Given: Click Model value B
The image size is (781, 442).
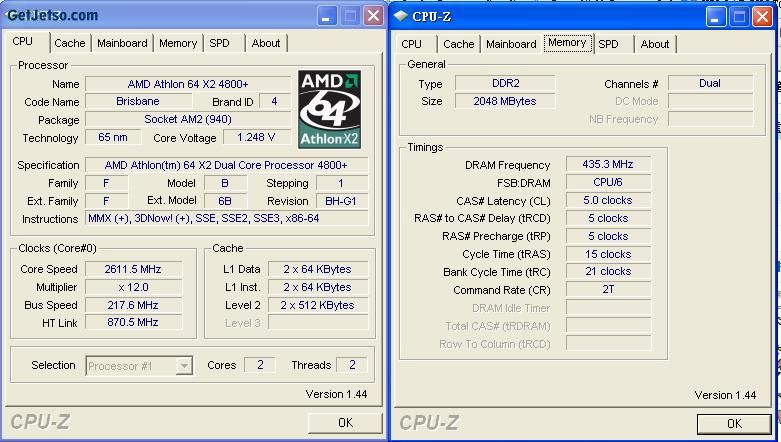Looking at the screenshot, I should point(225,183).
